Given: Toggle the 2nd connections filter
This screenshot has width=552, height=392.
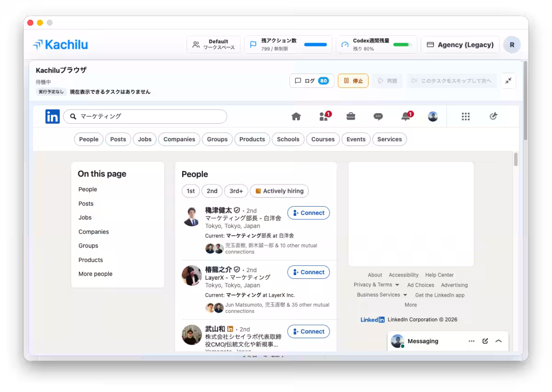Looking at the screenshot, I should pos(212,191).
